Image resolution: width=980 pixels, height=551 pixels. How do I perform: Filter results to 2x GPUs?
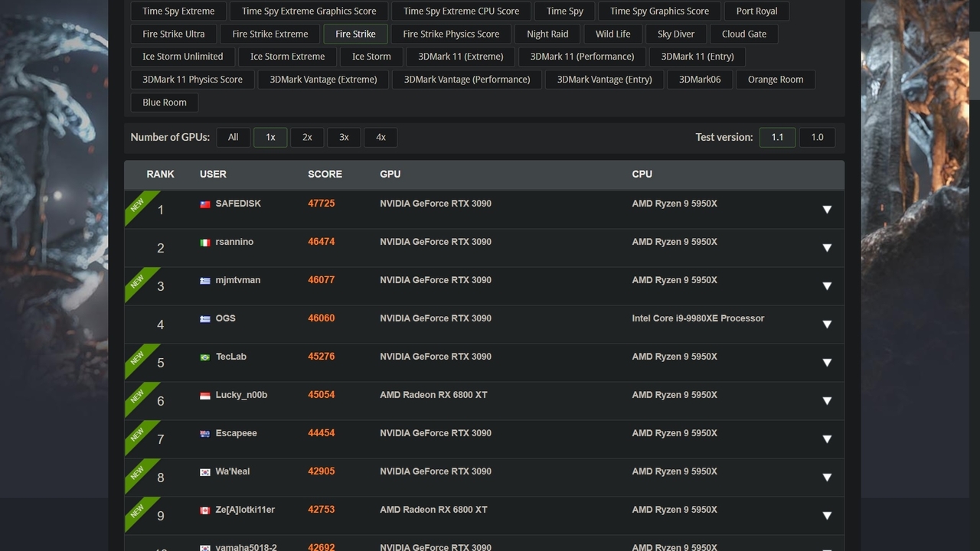(x=307, y=137)
